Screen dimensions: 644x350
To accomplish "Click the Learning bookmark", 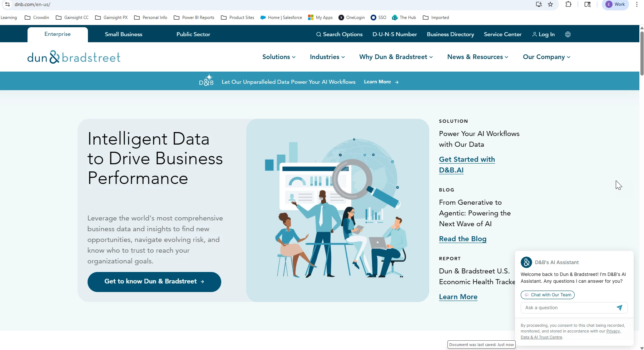I will tap(9, 18).
